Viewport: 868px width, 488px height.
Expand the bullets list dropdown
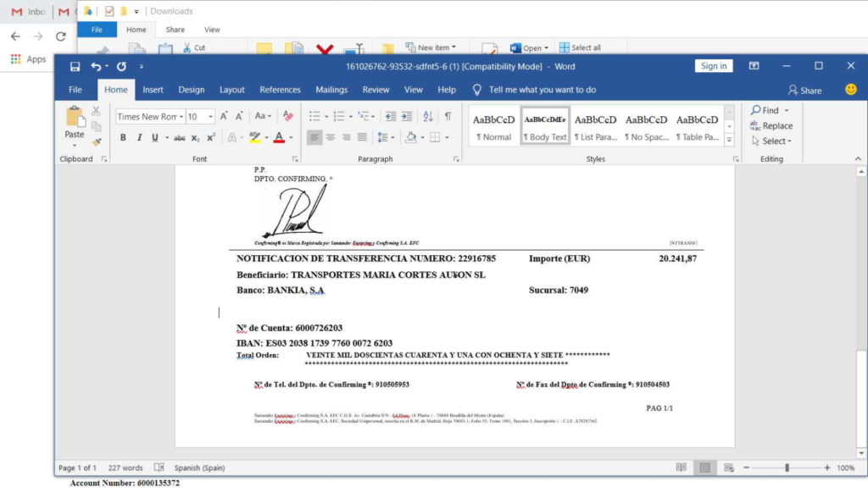click(326, 117)
